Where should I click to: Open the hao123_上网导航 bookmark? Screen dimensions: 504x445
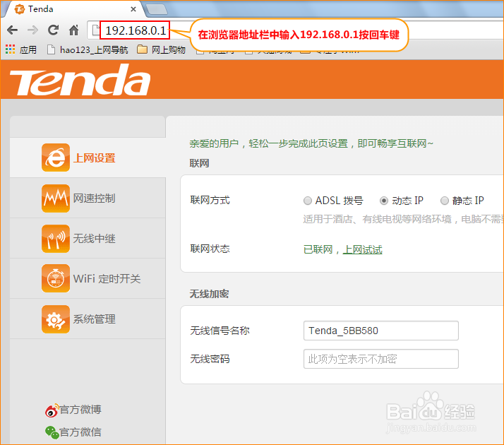[87, 49]
